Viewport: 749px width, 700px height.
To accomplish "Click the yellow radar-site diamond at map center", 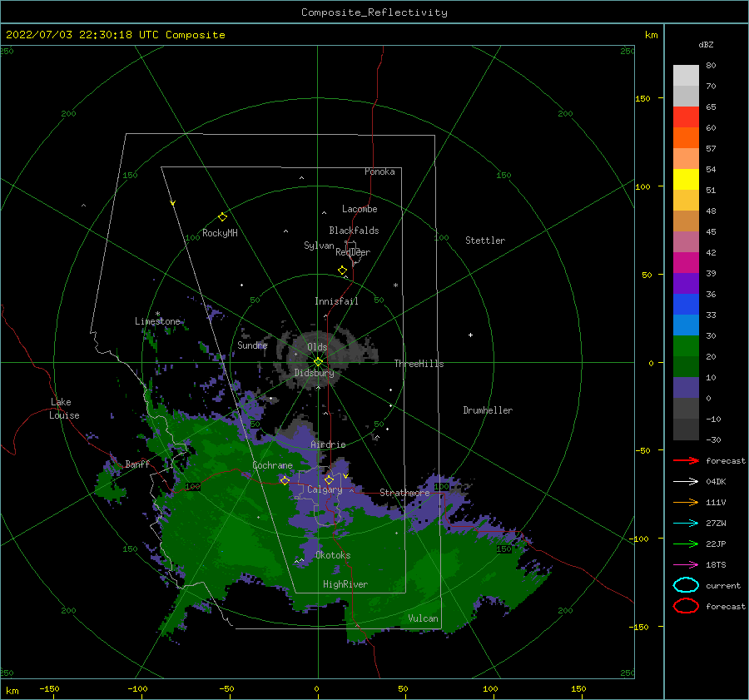I will [x=318, y=362].
